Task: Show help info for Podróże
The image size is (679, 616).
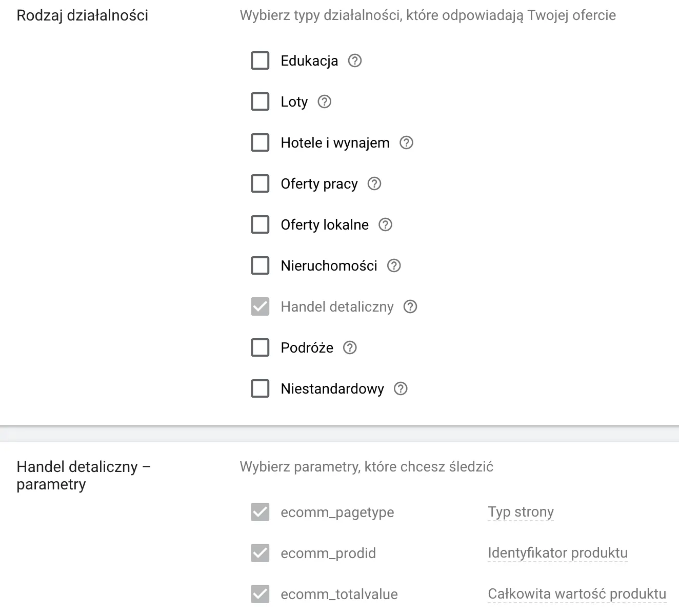Action: pos(350,348)
